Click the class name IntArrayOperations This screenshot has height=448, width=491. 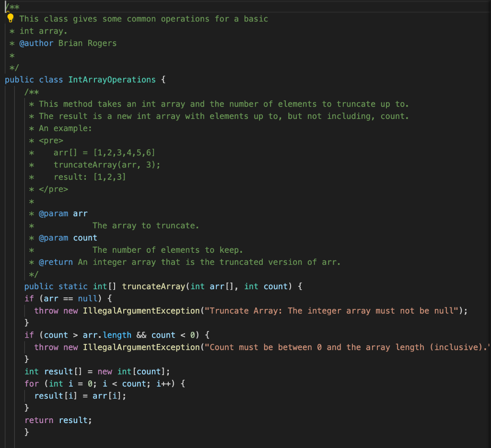pos(112,80)
